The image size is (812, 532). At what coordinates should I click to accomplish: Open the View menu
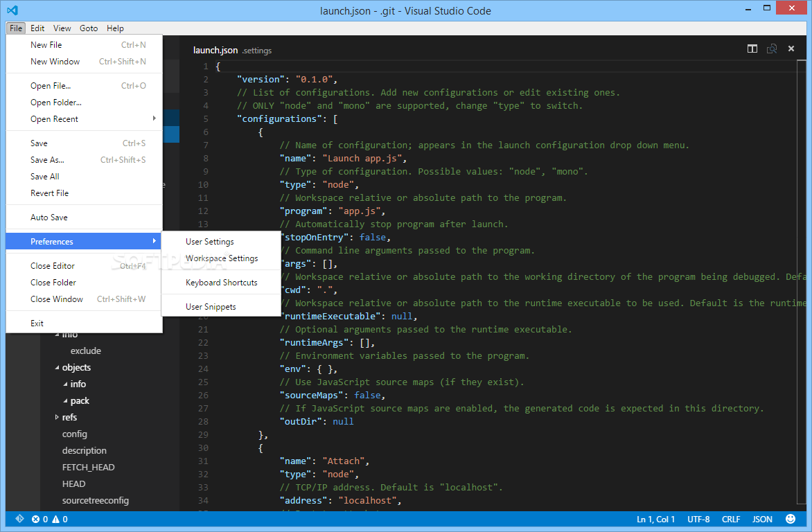tap(62, 28)
